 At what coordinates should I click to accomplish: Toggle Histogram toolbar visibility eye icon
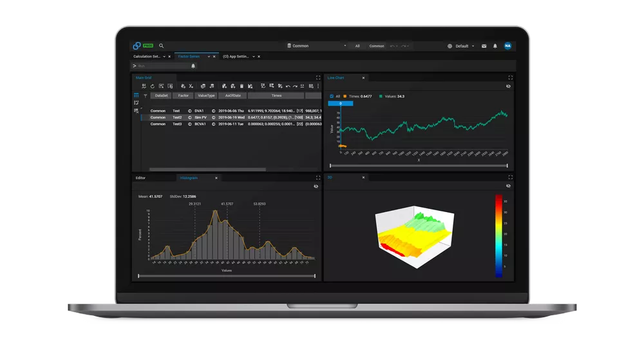316,186
